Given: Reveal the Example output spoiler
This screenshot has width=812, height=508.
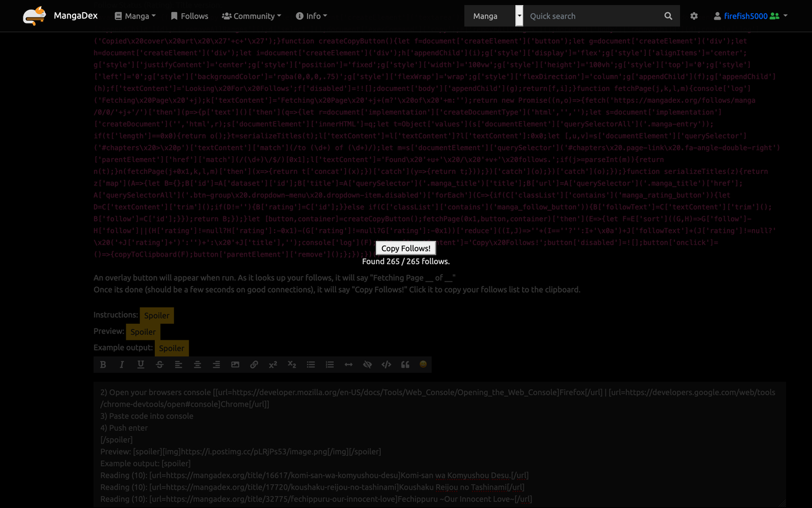Looking at the screenshot, I should [171, 348].
